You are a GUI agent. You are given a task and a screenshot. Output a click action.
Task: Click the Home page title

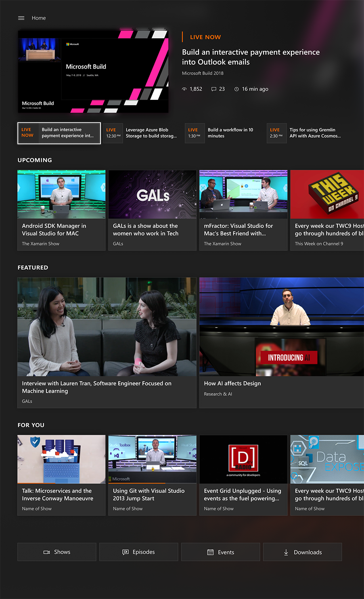(39, 18)
